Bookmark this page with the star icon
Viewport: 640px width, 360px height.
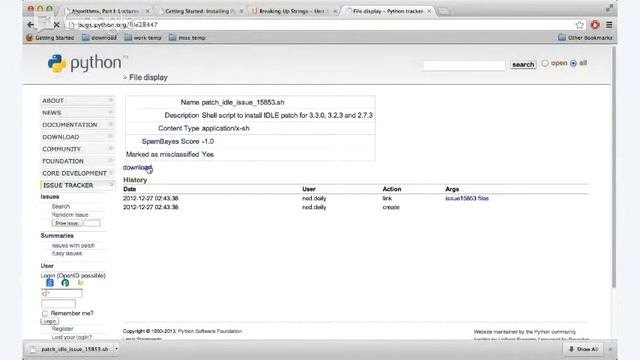[x=580, y=25]
